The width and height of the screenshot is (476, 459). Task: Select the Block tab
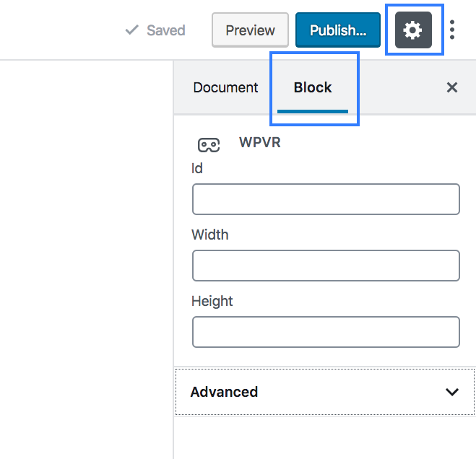(x=313, y=87)
